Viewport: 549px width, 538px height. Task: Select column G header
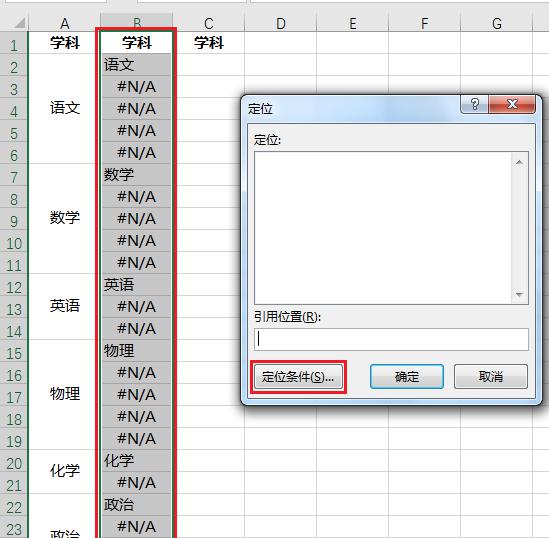(x=496, y=23)
